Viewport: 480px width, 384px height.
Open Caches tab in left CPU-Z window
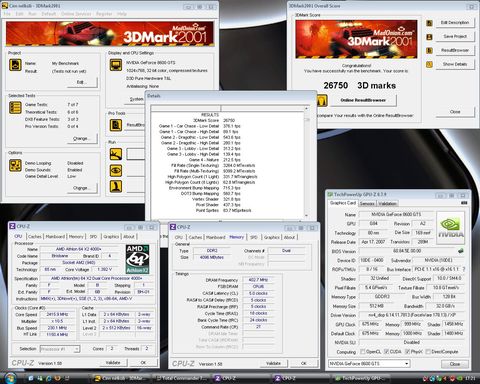[x=35, y=236]
